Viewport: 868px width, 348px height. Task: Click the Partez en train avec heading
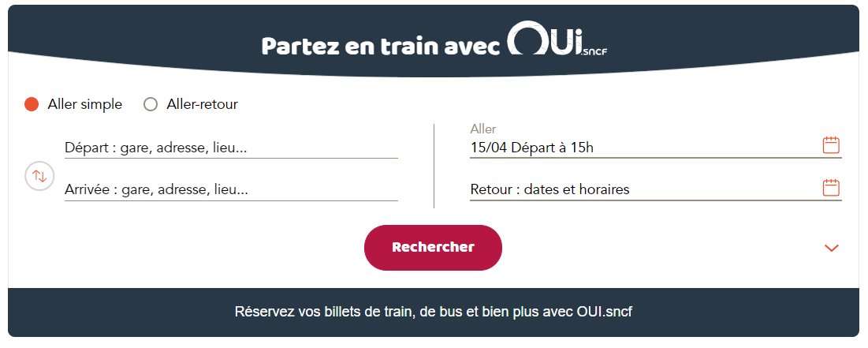coord(381,47)
